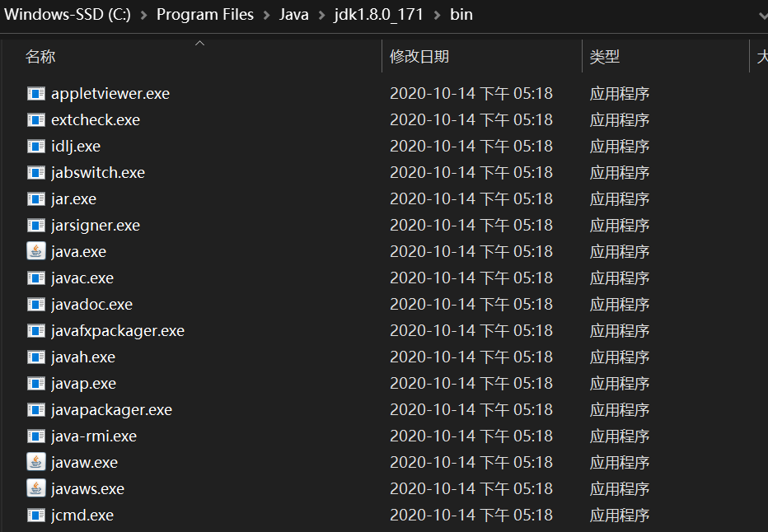
Task: Expand chevron after Program Files breadcrumb
Action: coord(267,15)
